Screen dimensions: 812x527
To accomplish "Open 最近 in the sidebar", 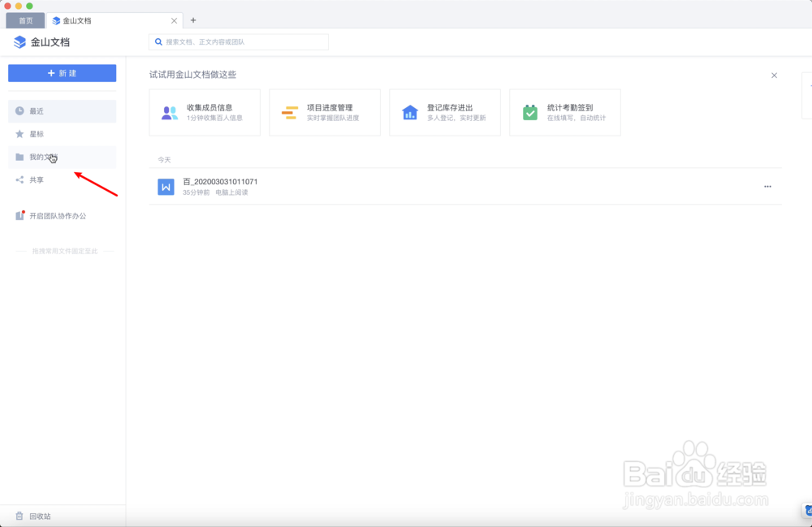I will (63, 111).
